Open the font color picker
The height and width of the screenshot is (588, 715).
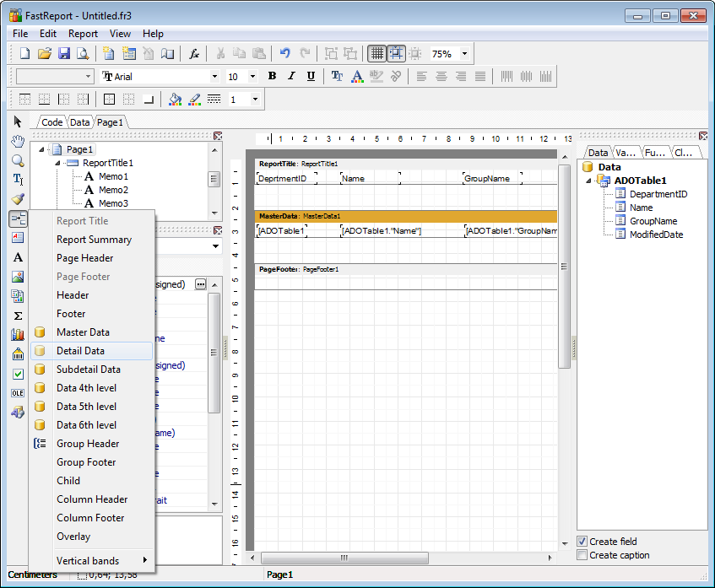(358, 76)
